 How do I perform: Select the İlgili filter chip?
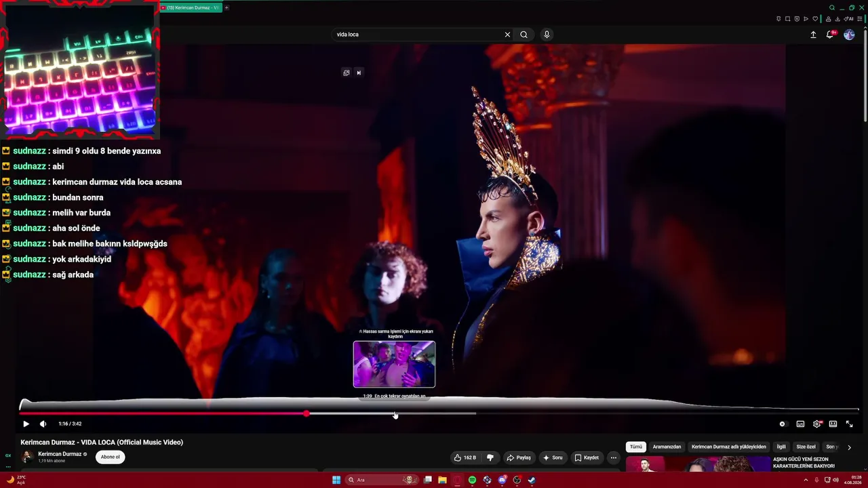pos(781,447)
